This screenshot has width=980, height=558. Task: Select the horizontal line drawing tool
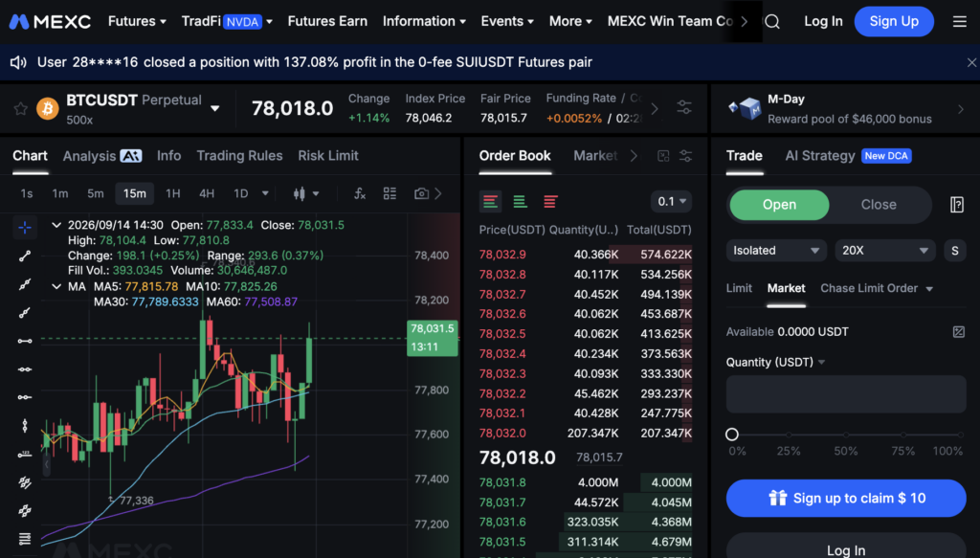[x=24, y=341]
